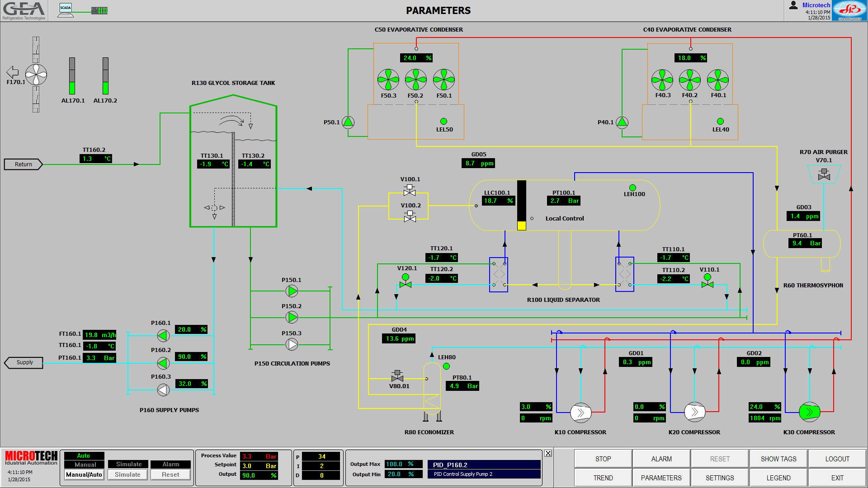This screenshot has height=488, width=868.
Task: Switch control mode to Auto
Action: (84, 456)
